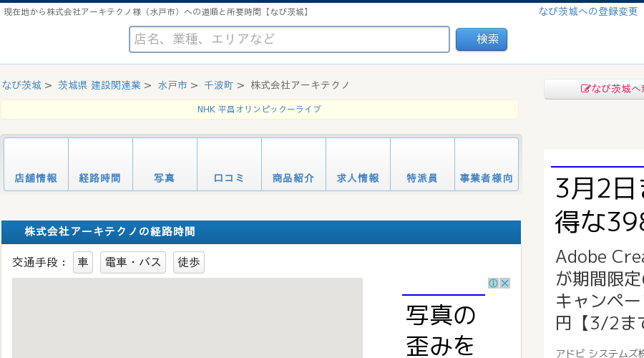The height and width of the screenshot is (358, 644).
Task: Click the 水戸市 breadcrumb link
Action: [172, 85]
